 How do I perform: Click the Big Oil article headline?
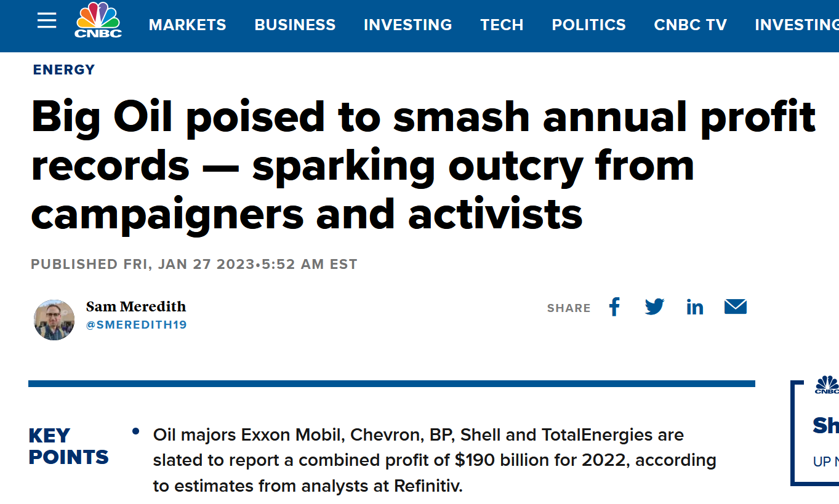pyautogui.click(x=424, y=166)
